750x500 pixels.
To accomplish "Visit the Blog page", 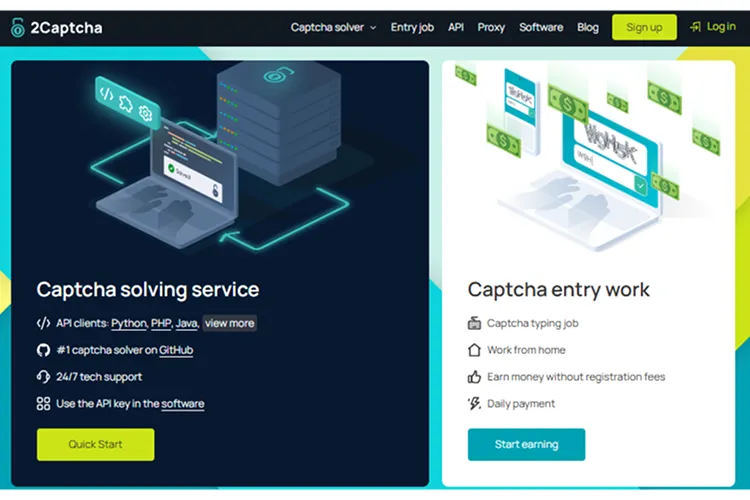I will [x=588, y=27].
